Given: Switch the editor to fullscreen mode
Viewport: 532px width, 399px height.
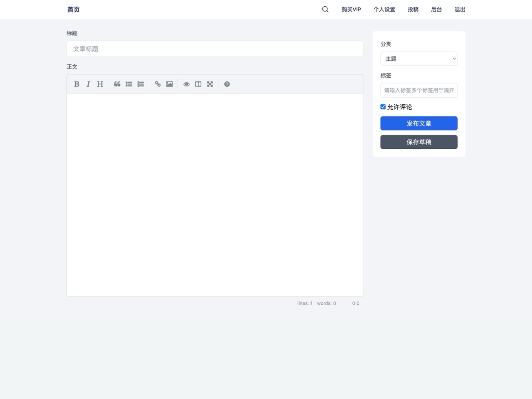Looking at the screenshot, I should click(209, 84).
